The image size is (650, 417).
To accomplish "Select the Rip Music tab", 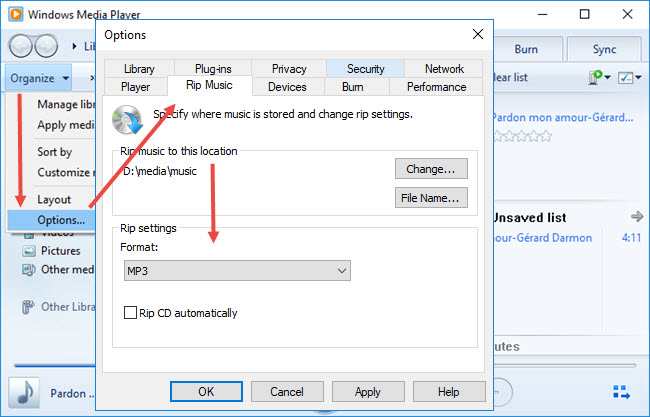I will (209, 85).
